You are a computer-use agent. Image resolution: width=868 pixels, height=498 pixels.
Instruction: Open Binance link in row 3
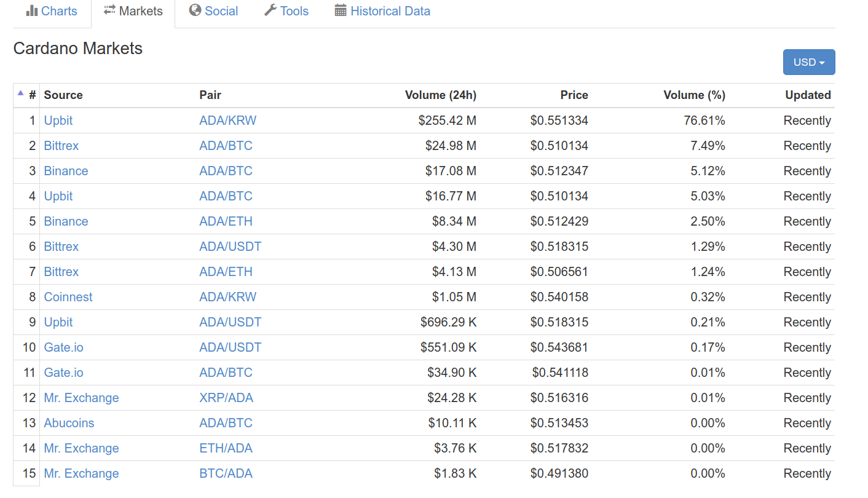click(66, 171)
